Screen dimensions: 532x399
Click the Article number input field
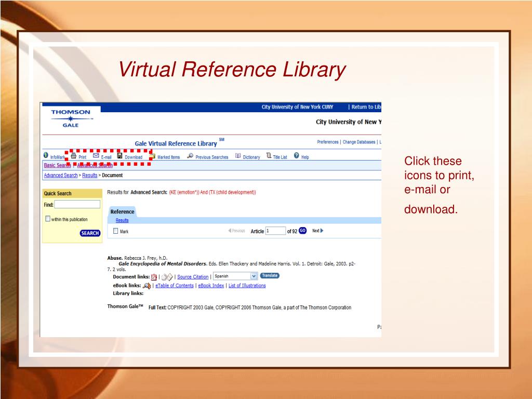click(x=275, y=231)
